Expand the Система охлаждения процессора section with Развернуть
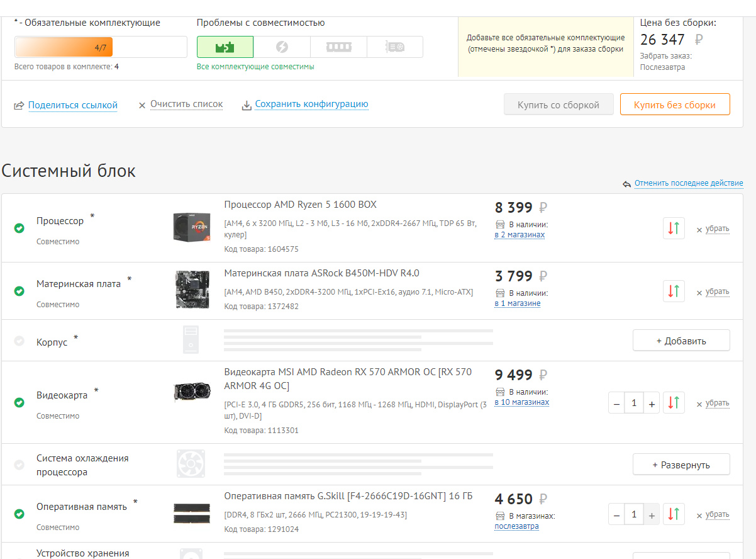Image resolution: width=756 pixels, height=559 pixels. pyautogui.click(x=681, y=465)
